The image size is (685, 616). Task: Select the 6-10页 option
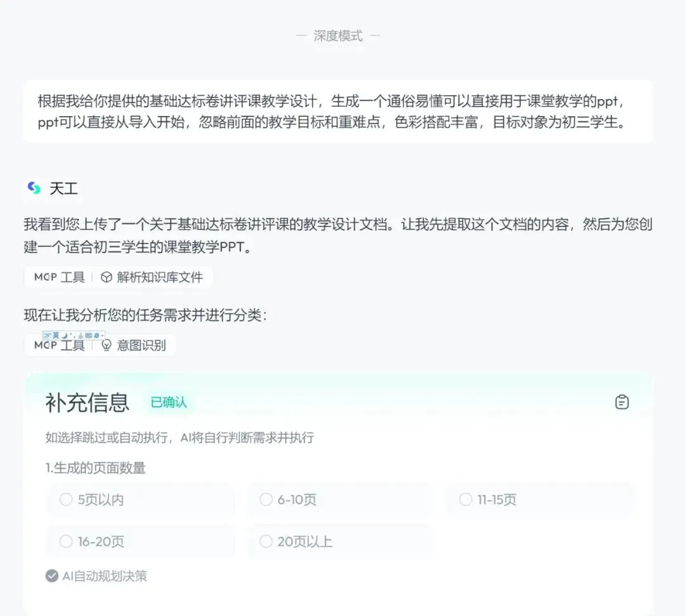266,499
